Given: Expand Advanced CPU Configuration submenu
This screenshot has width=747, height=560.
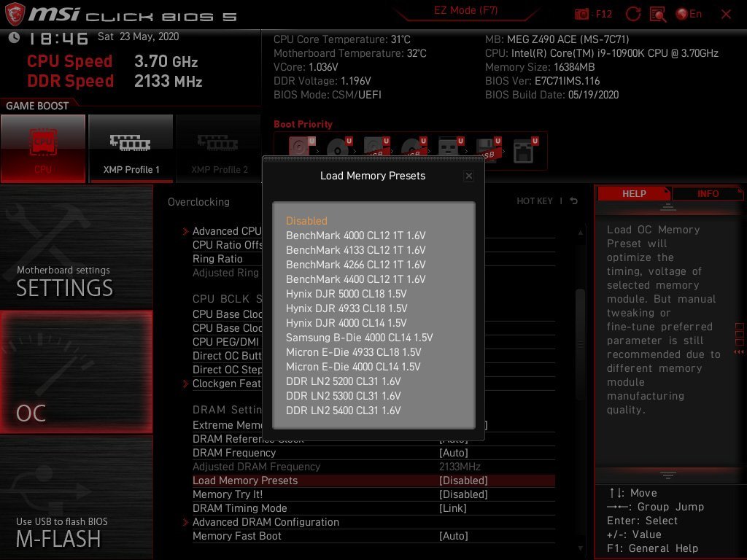Looking at the screenshot, I should [227, 231].
